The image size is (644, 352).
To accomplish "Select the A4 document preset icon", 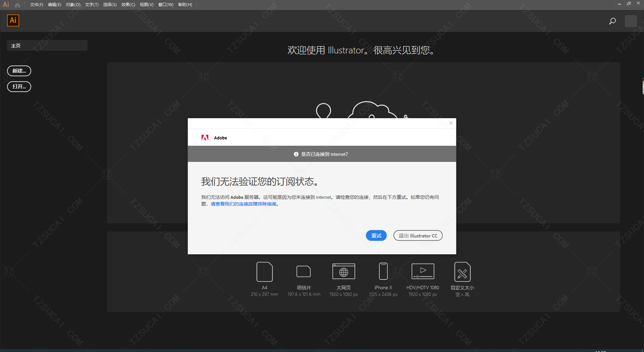I will (264, 272).
